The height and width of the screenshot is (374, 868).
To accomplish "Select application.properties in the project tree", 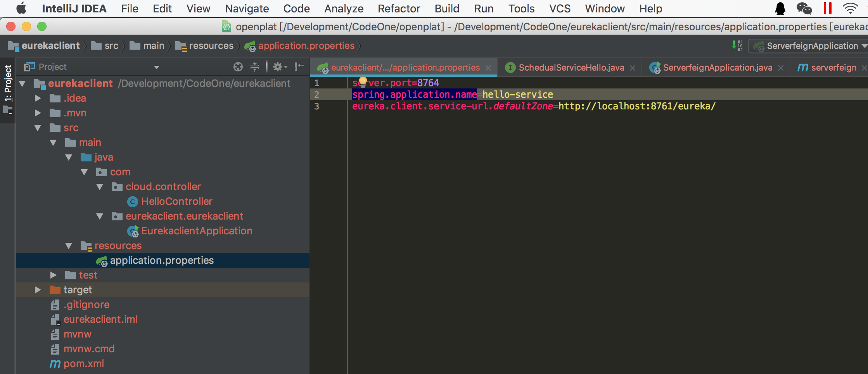I will (163, 260).
